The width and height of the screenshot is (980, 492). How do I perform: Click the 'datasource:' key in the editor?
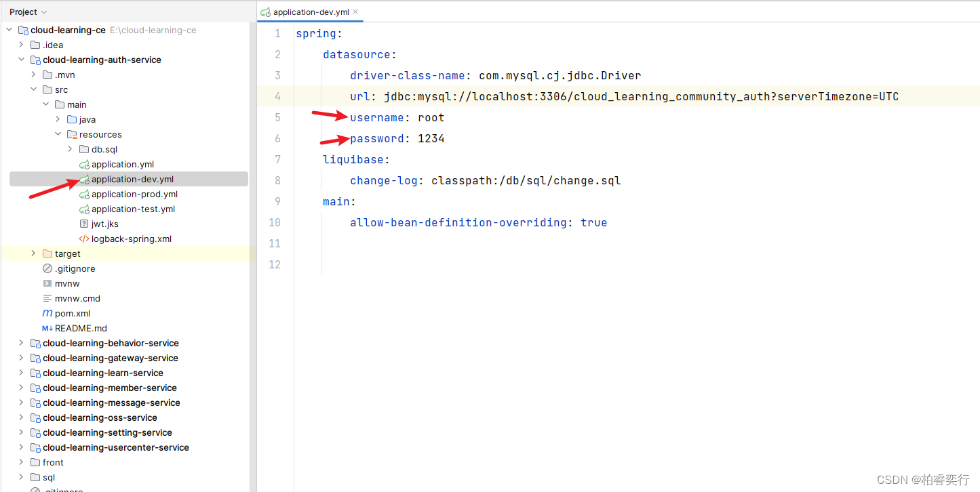[360, 54]
